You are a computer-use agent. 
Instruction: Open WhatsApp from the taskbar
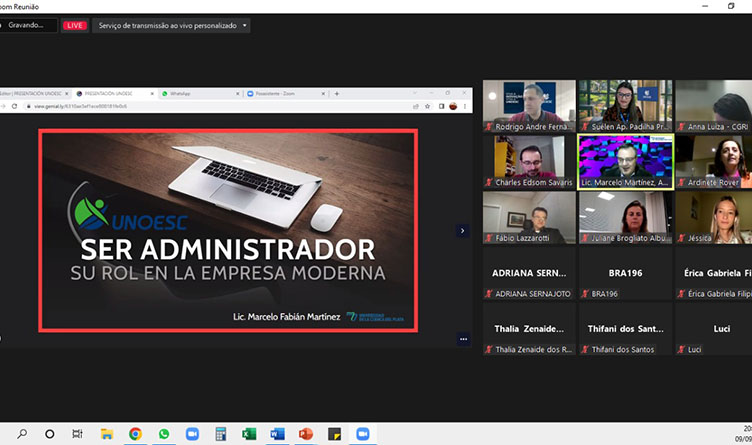click(x=163, y=434)
